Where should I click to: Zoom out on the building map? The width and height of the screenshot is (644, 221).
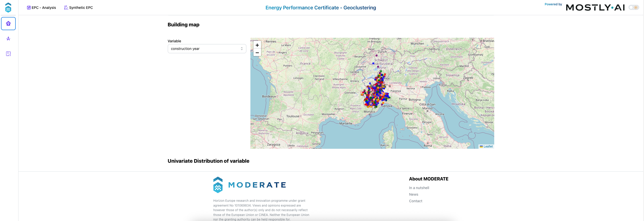coord(257,52)
